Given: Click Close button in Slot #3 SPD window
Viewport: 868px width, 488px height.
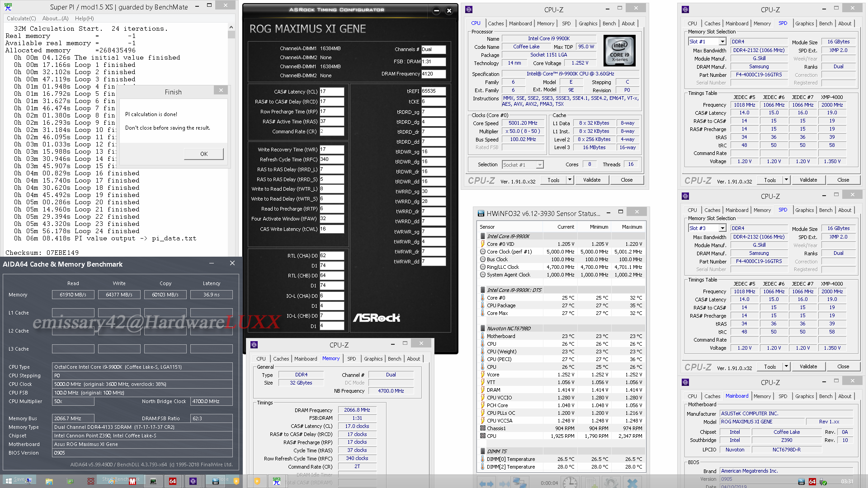Looking at the screenshot, I should (843, 366).
